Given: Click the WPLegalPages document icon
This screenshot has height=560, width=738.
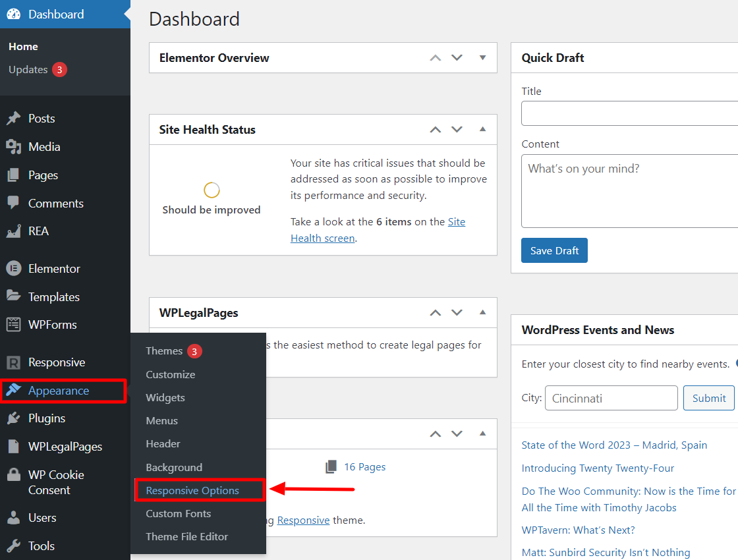Looking at the screenshot, I should coord(14,446).
